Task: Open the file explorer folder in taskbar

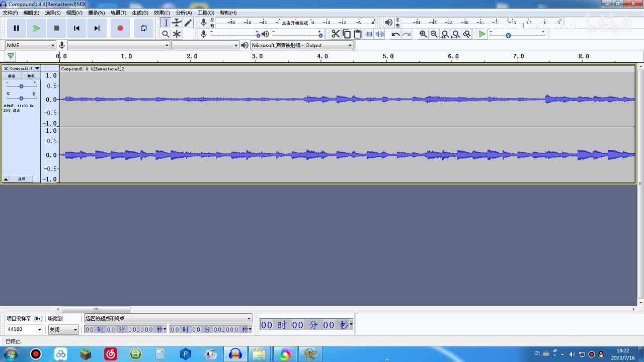Action: click(x=259, y=354)
